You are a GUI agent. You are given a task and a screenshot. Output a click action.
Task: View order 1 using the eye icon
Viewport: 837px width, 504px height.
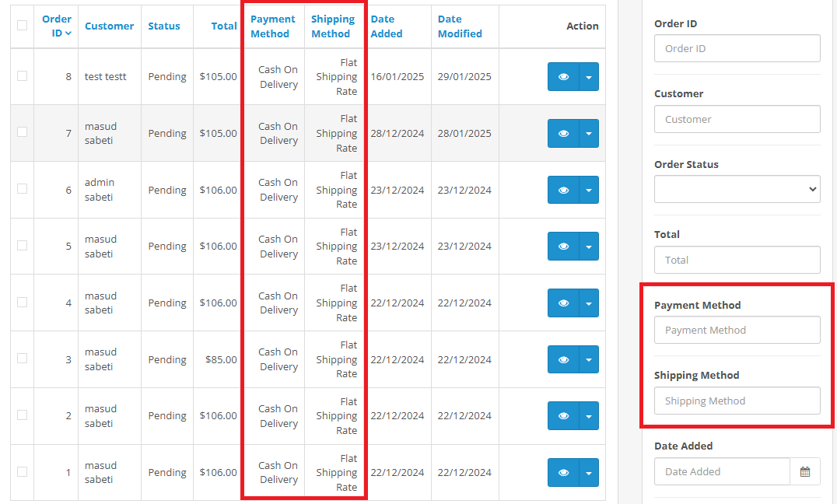563,473
